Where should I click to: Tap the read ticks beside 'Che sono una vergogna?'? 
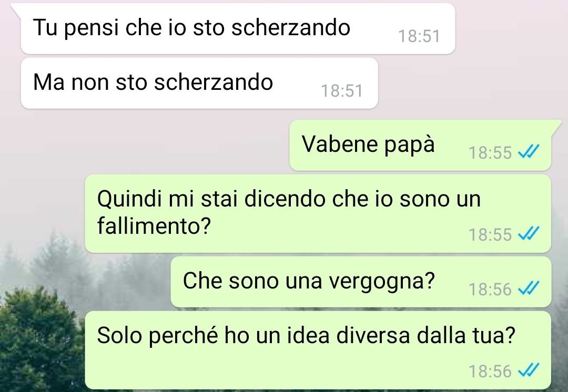[529, 288]
